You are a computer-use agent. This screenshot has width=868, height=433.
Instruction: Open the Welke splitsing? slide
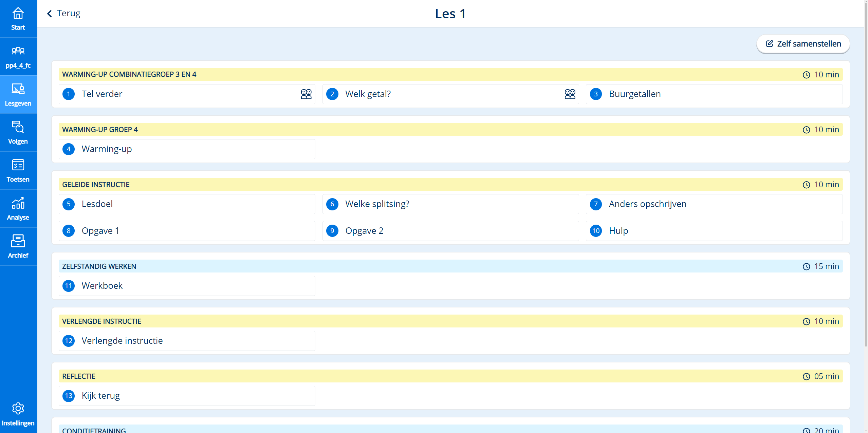[x=450, y=204]
